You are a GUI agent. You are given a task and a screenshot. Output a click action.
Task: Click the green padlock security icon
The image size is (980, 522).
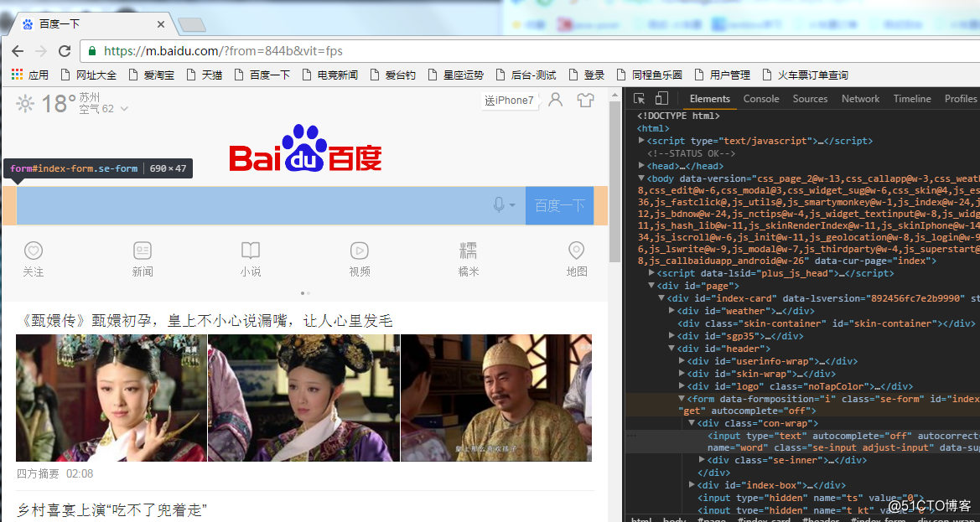(92, 51)
